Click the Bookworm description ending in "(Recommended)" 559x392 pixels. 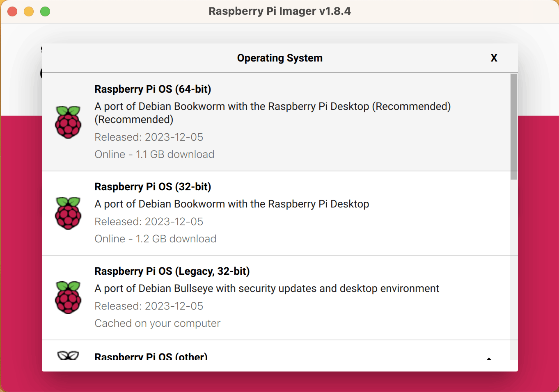[272, 113]
